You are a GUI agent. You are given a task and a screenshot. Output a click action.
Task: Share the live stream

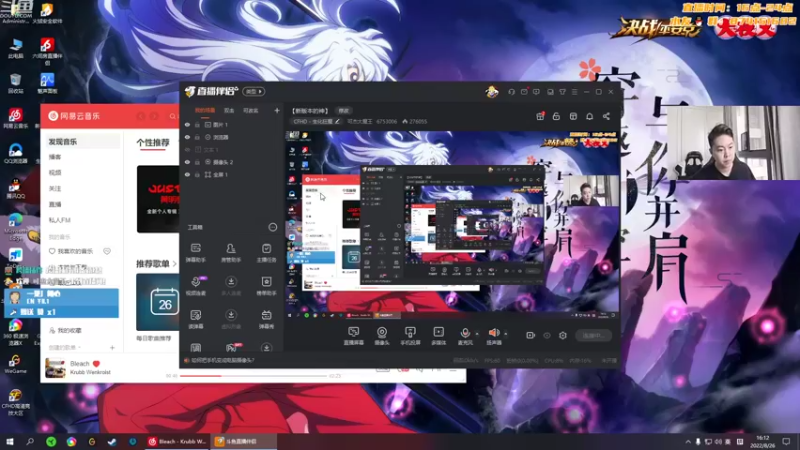pos(606,116)
